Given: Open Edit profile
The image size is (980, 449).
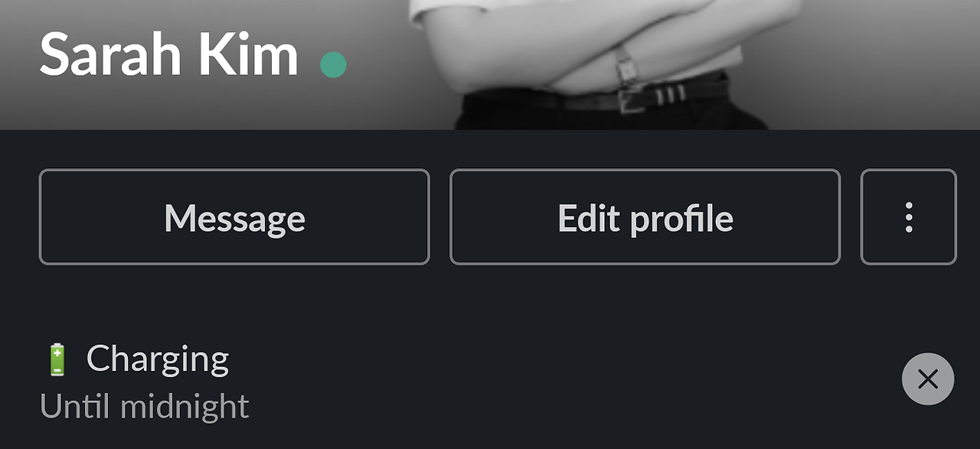Looking at the screenshot, I should [645, 217].
